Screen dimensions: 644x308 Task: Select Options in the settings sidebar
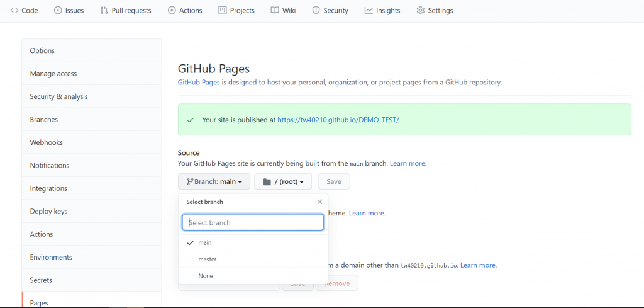coord(92,50)
